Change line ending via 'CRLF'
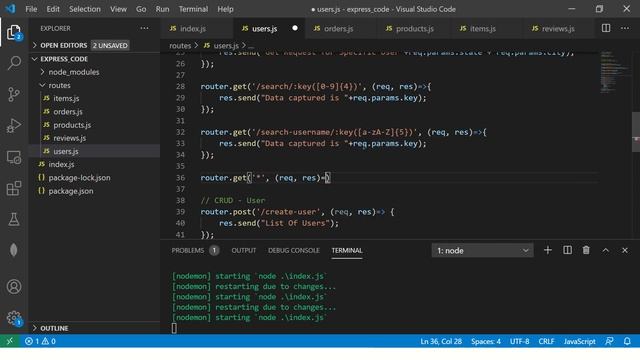The width and height of the screenshot is (640, 360). [x=546, y=341]
